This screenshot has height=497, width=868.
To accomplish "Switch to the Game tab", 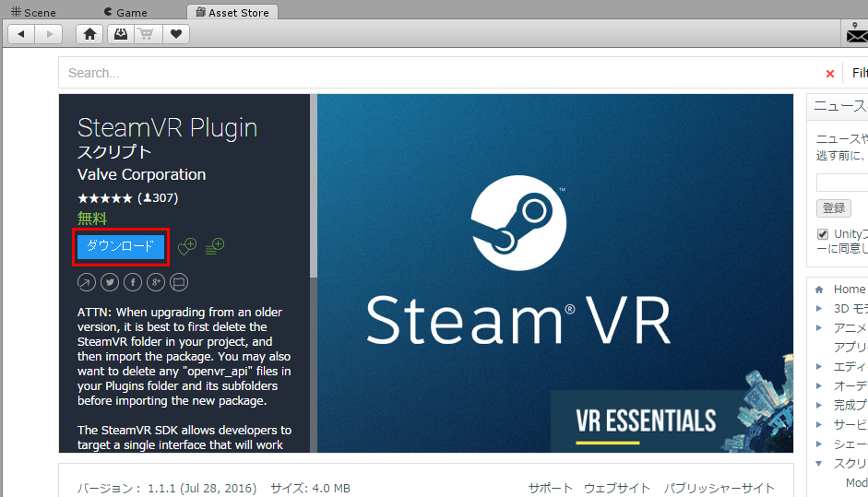I will point(125,12).
